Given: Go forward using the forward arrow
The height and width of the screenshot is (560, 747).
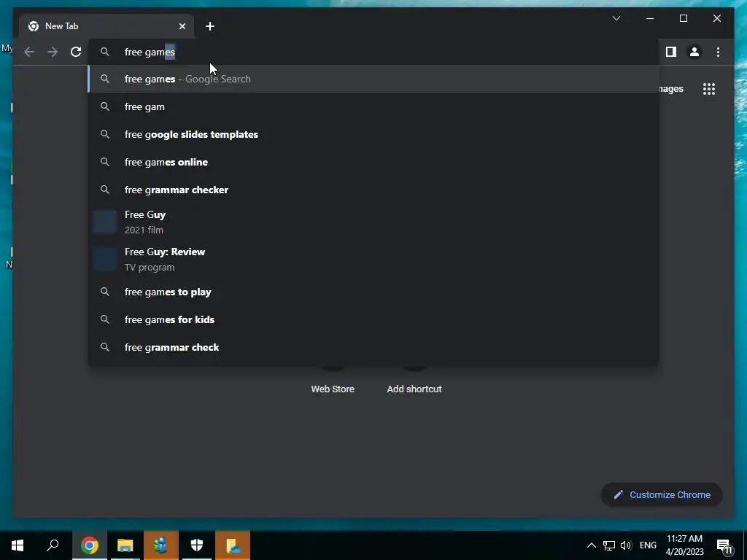Looking at the screenshot, I should [x=53, y=52].
